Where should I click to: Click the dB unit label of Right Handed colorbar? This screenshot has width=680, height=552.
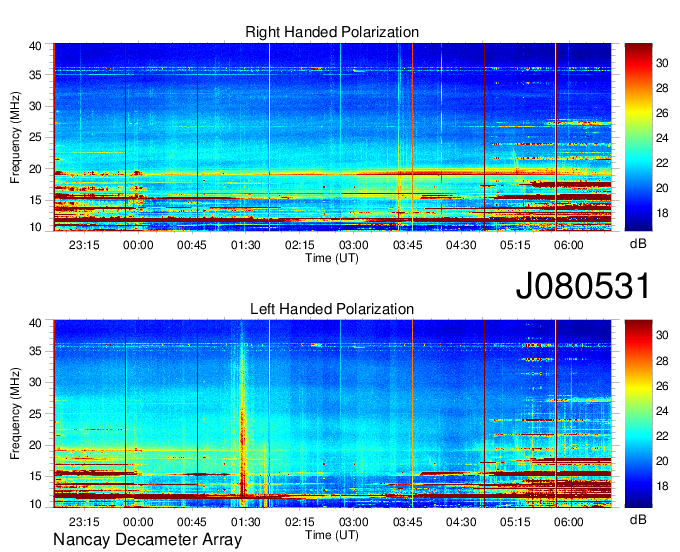tap(638, 244)
